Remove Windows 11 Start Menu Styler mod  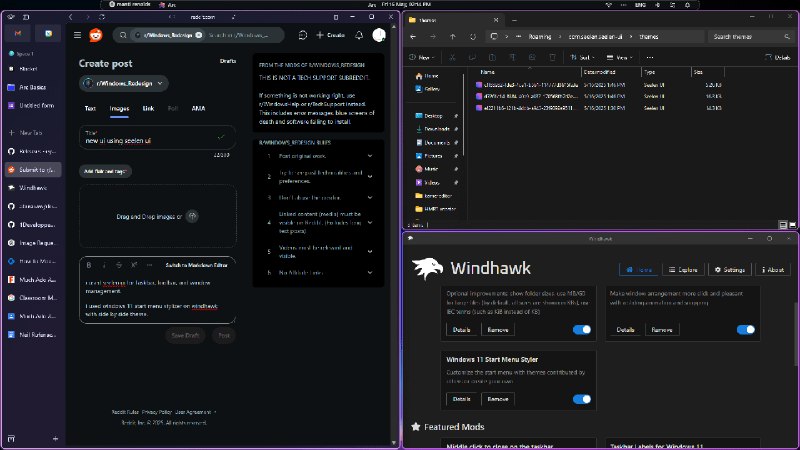point(497,399)
